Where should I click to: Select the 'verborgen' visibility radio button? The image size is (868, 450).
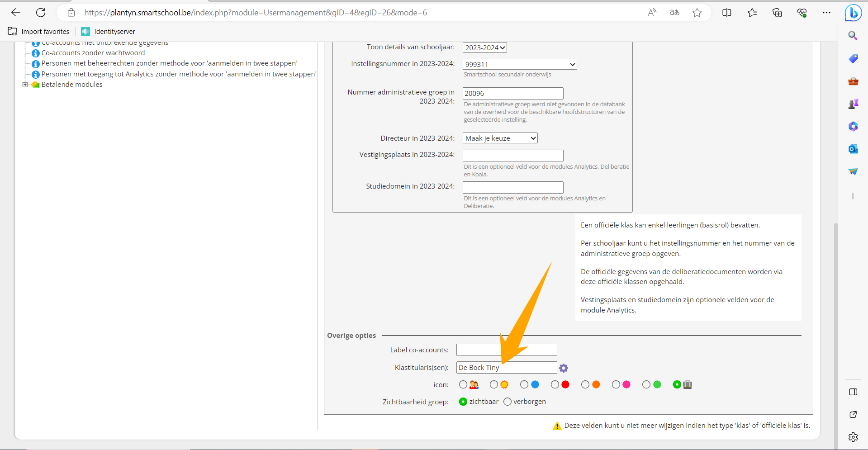508,402
